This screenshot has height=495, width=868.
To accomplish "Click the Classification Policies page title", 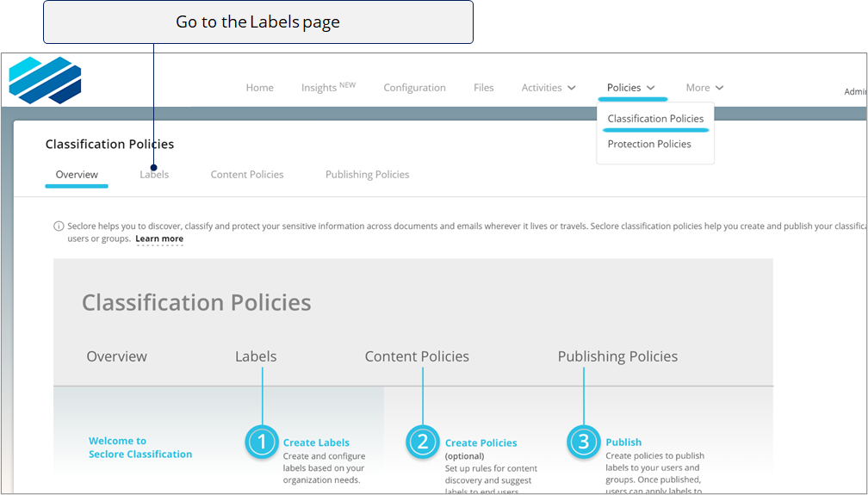I will 109,144.
